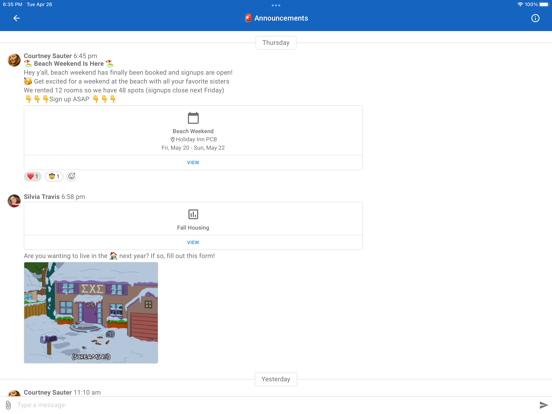
Task: Tap the Sign up ASAP line
Action: 70,99
